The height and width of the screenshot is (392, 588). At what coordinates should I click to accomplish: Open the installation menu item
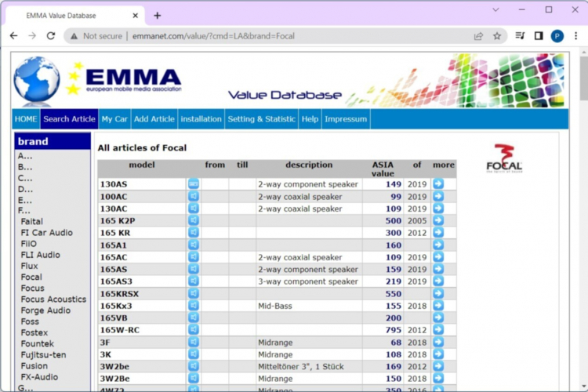201,119
